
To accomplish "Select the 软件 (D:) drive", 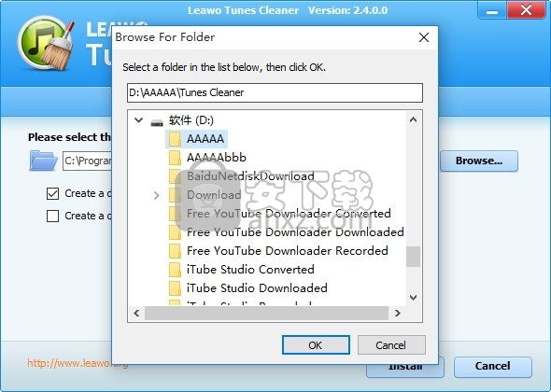I will pos(191,120).
